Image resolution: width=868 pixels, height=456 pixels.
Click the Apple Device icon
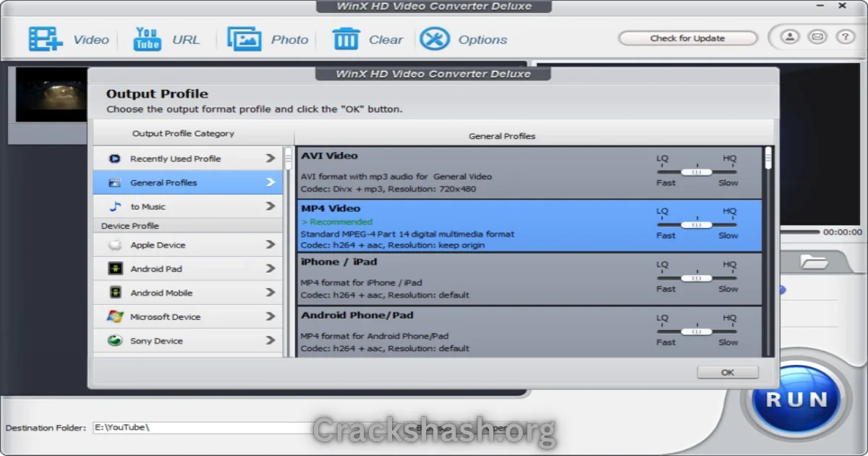click(115, 245)
